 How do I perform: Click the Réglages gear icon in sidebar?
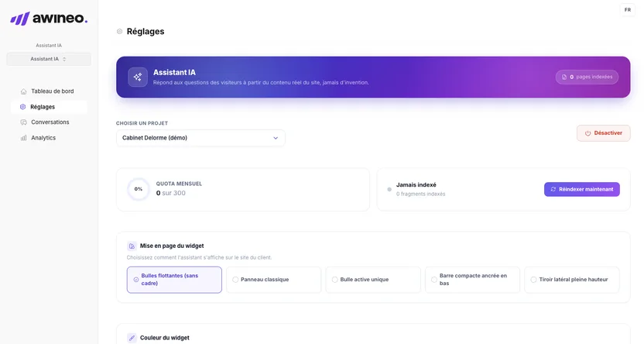tap(23, 107)
